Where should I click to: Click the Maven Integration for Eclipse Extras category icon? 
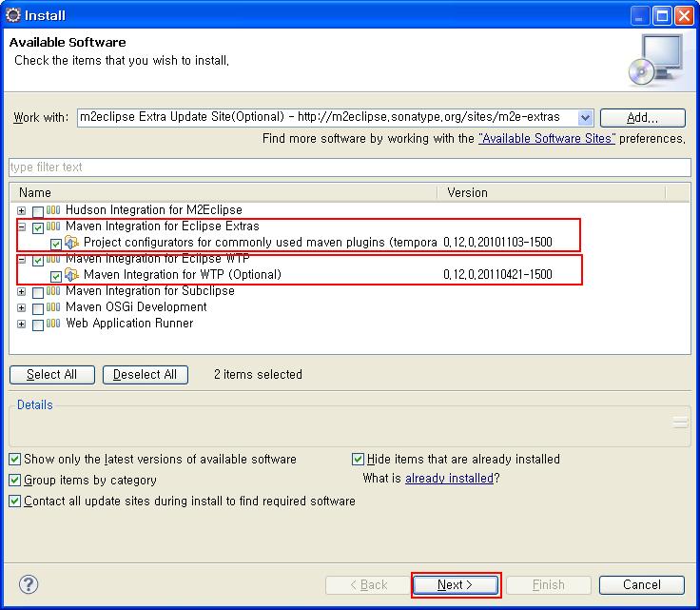(53, 226)
